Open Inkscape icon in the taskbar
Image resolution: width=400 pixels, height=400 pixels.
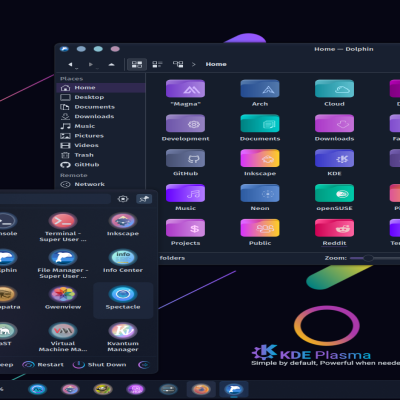tap(70, 389)
